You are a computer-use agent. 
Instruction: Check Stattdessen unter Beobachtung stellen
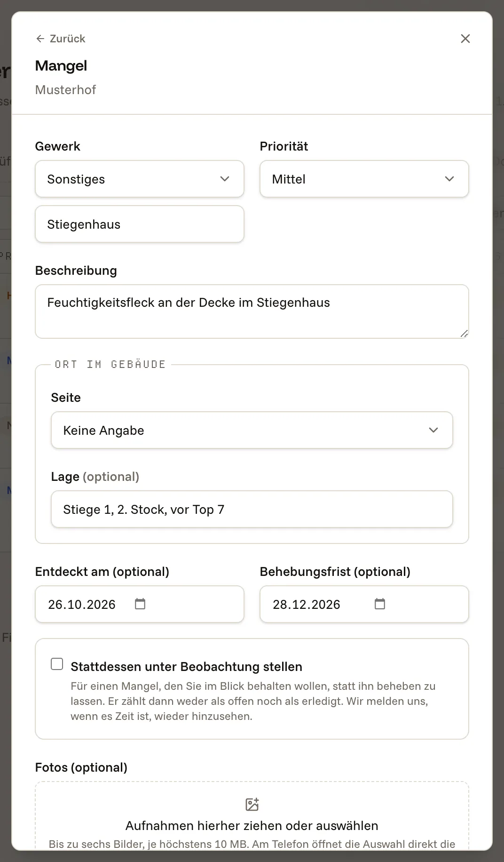57,664
